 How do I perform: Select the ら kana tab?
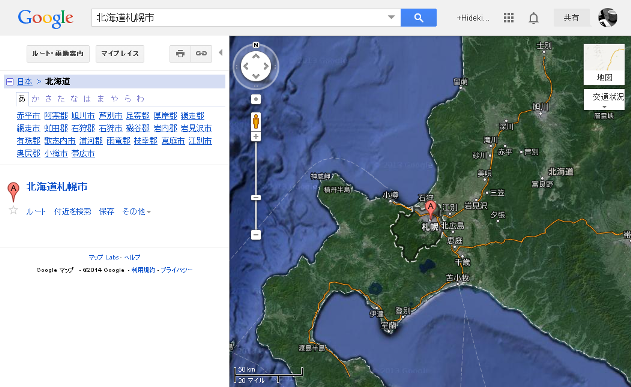(x=128, y=99)
